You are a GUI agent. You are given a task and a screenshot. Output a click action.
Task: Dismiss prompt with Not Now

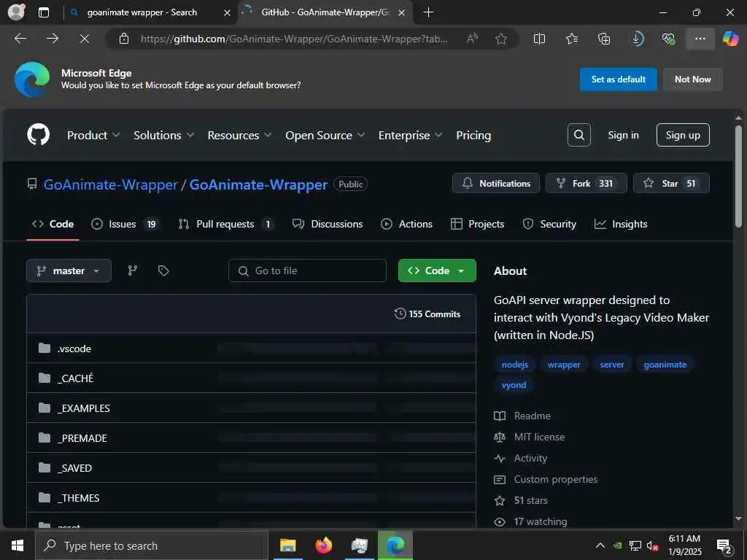pos(692,79)
